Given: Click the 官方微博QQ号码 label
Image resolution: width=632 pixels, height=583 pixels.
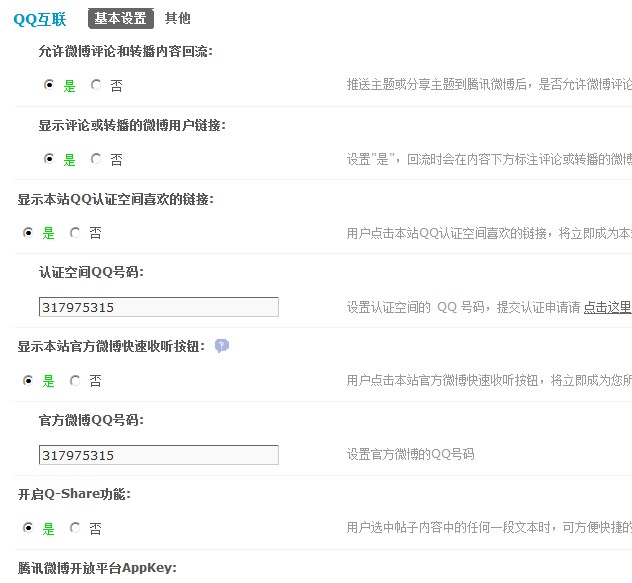Looking at the screenshot, I should [91, 421].
